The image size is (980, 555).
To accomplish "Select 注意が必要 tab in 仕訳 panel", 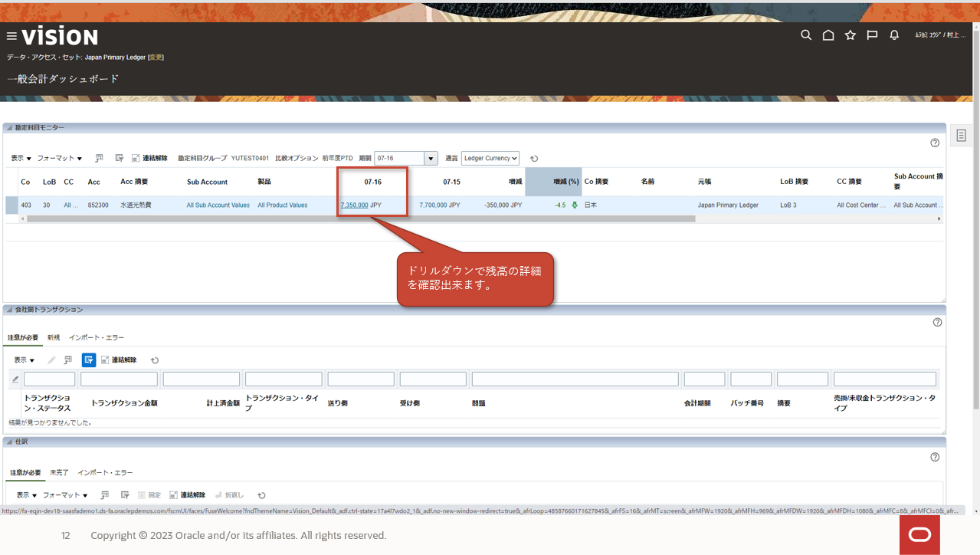I will click(x=25, y=473).
